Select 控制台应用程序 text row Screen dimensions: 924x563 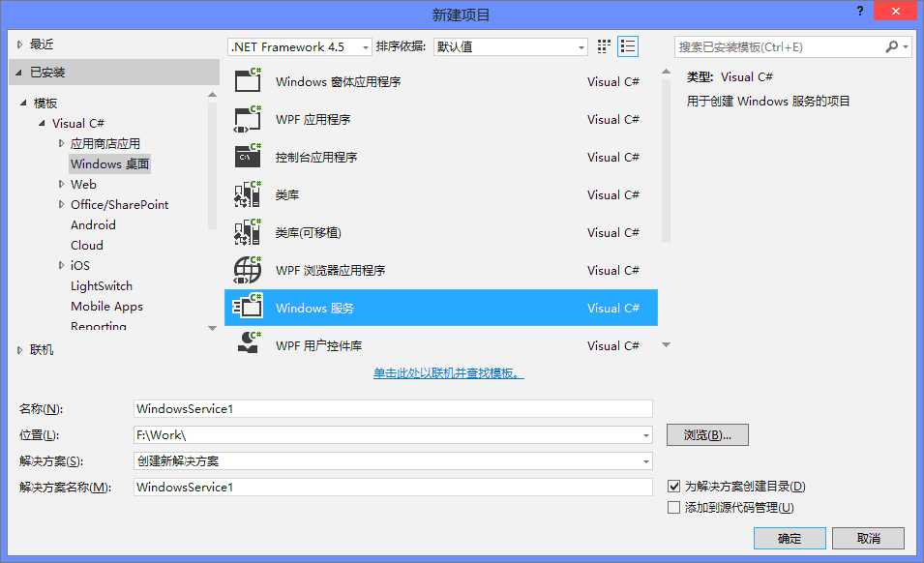coord(441,157)
